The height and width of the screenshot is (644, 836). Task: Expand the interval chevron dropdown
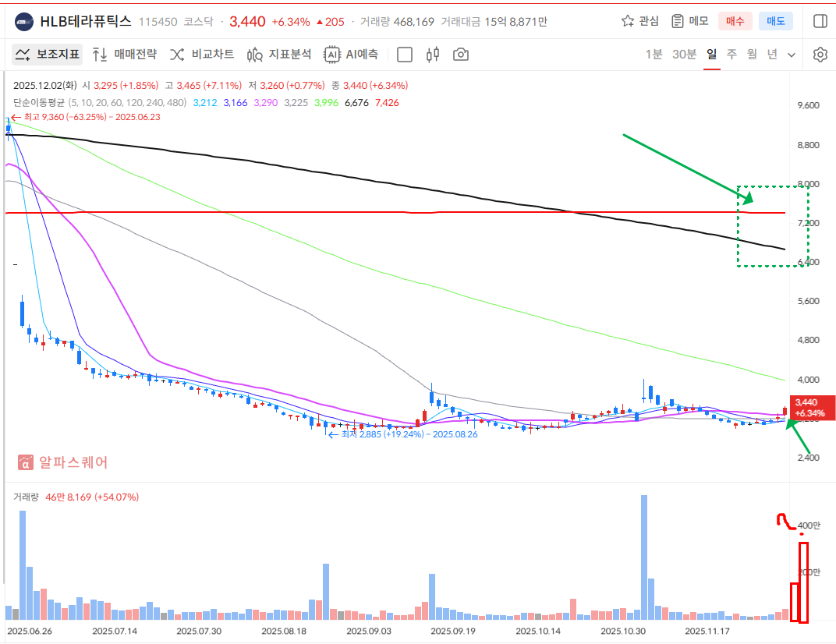(792, 55)
